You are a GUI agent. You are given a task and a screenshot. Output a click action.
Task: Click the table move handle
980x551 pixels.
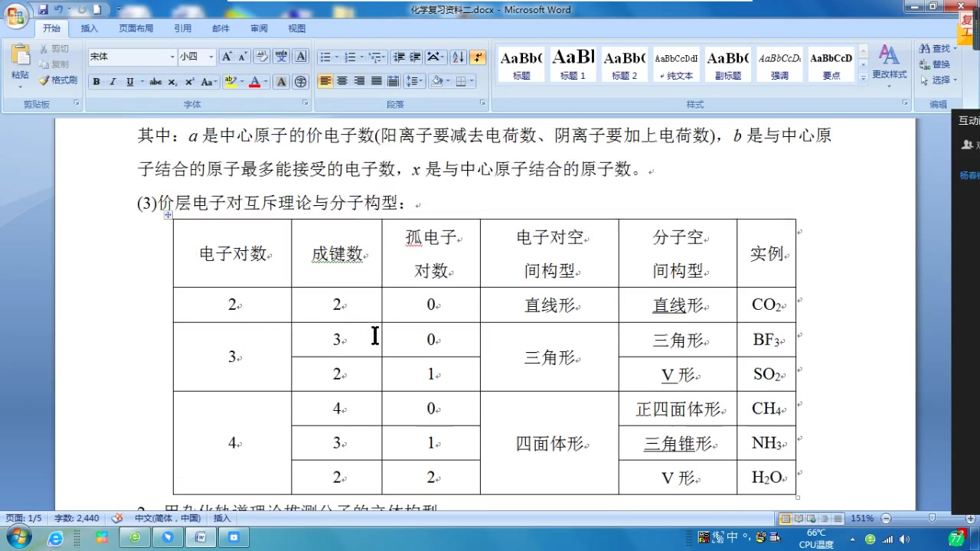pyautogui.click(x=168, y=215)
